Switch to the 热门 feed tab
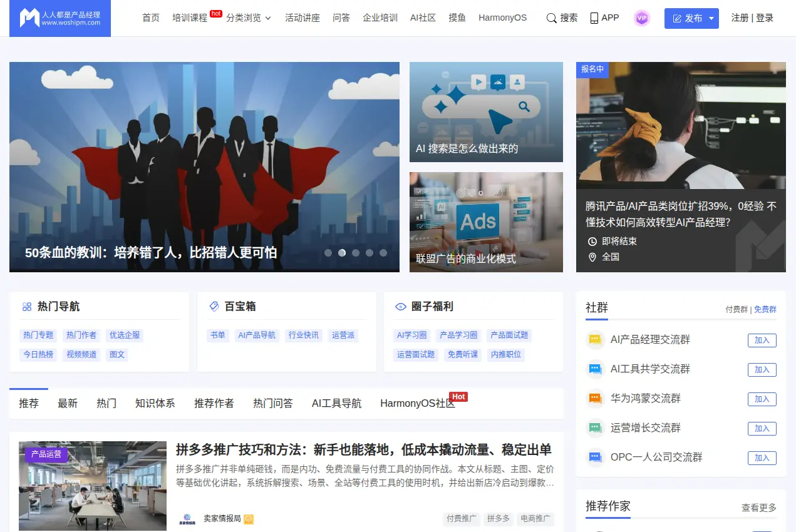The height and width of the screenshot is (532, 796). 106,404
